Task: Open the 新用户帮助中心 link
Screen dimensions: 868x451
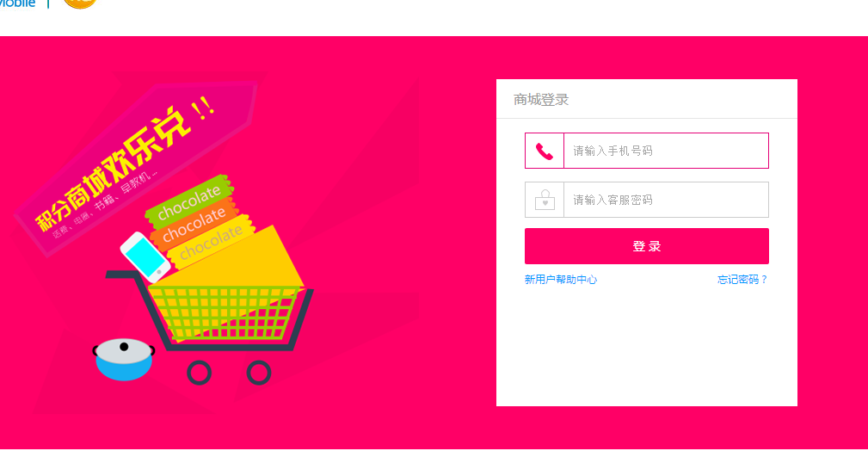Action: pyautogui.click(x=561, y=280)
